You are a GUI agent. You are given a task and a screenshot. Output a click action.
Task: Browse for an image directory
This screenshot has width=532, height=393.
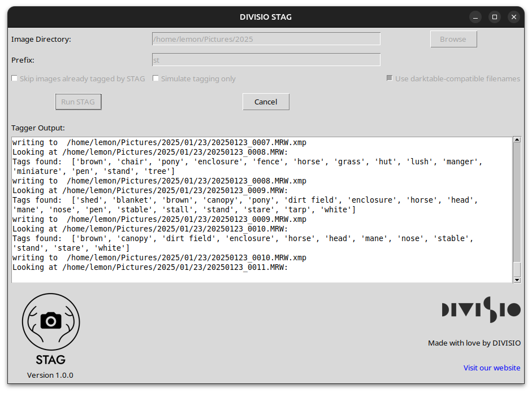[453, 39]
